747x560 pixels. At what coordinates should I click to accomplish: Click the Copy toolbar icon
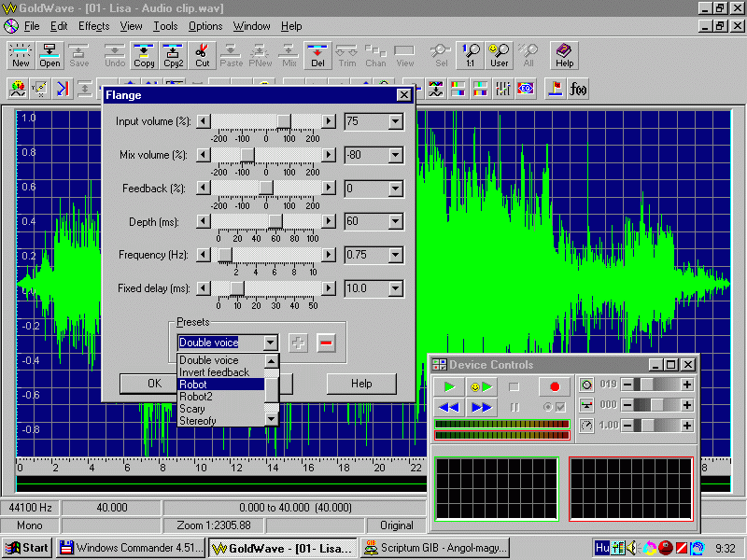point(144,55)
